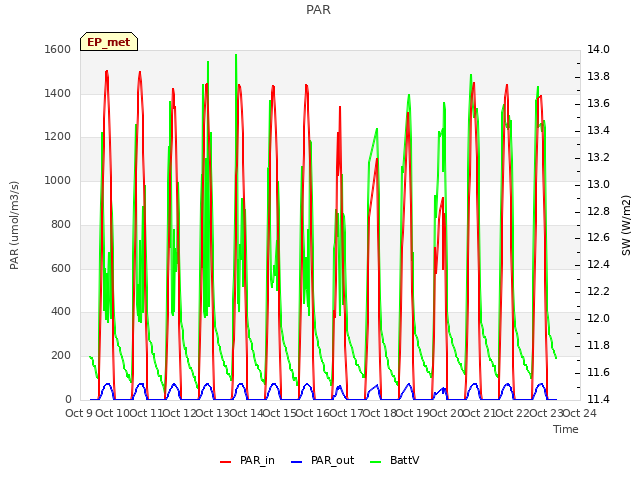Click the 13.8 right axis tick label
The width and height of the screenshot is (640, 480).
[x=598, y=76]
